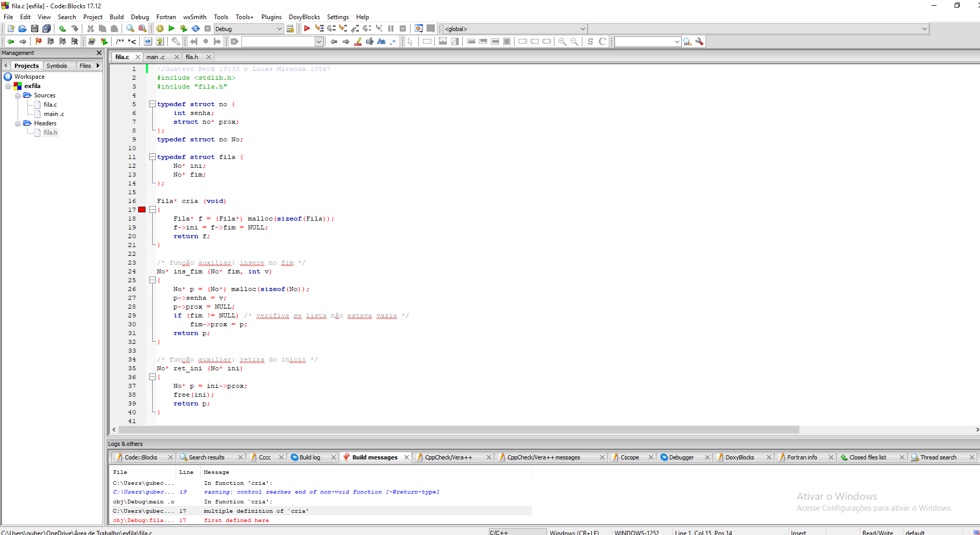This screenshot has width=980, height=535.
Task: Collapse the struct fila fold at line 11
Action: (152, 157)
